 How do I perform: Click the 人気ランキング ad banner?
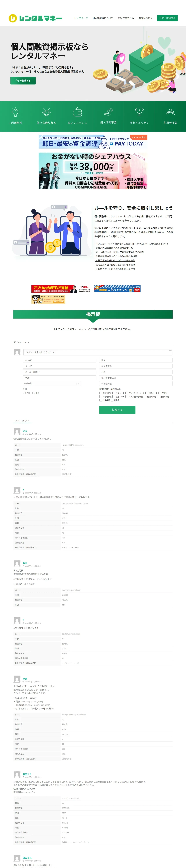(117, 289)
